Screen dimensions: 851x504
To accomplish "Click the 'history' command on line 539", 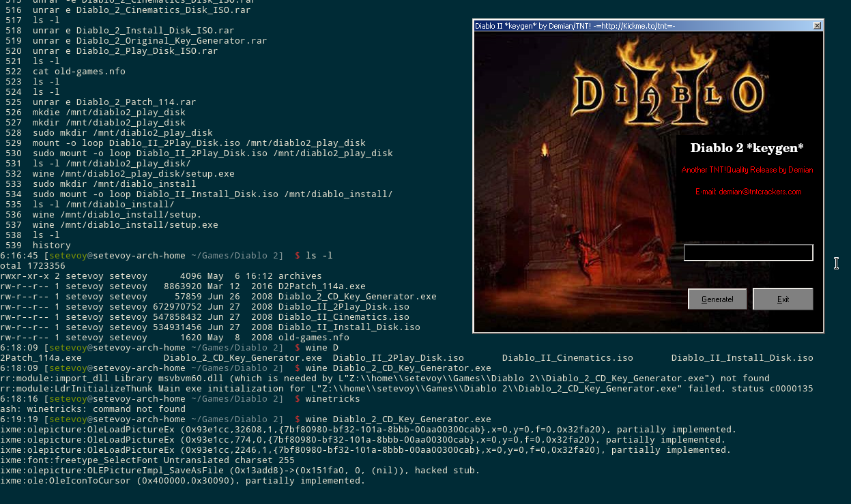I will point(51,246).
